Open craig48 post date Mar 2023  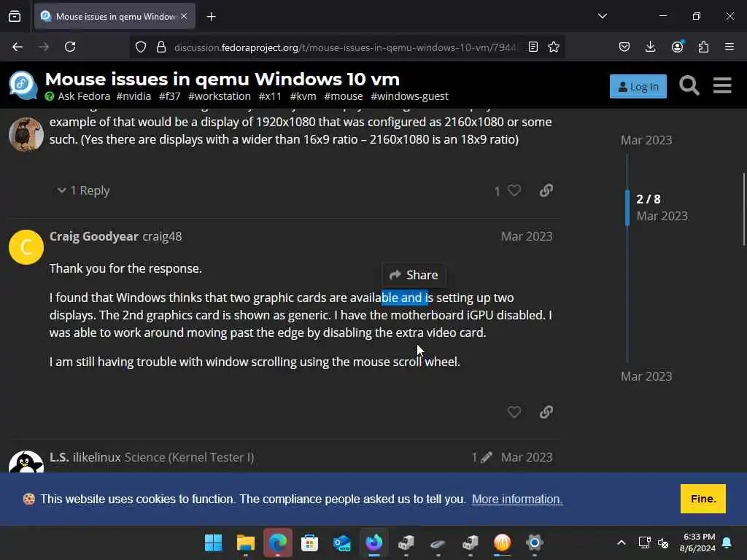point(527,236)
